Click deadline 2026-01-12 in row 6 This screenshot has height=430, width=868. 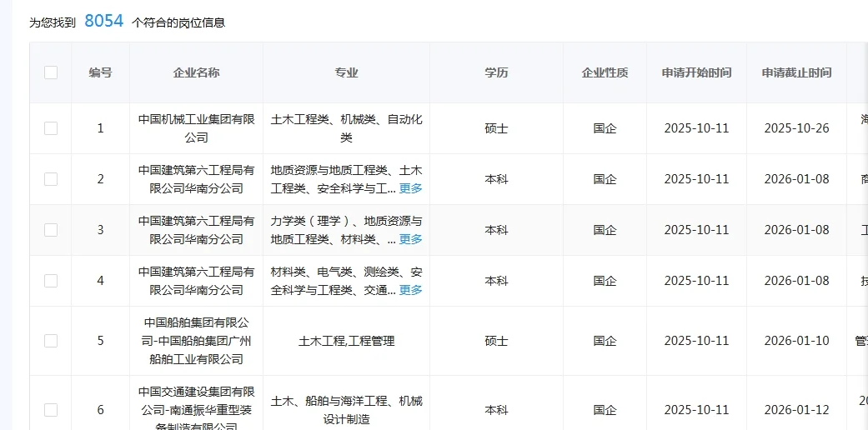(x=796, y=410)
